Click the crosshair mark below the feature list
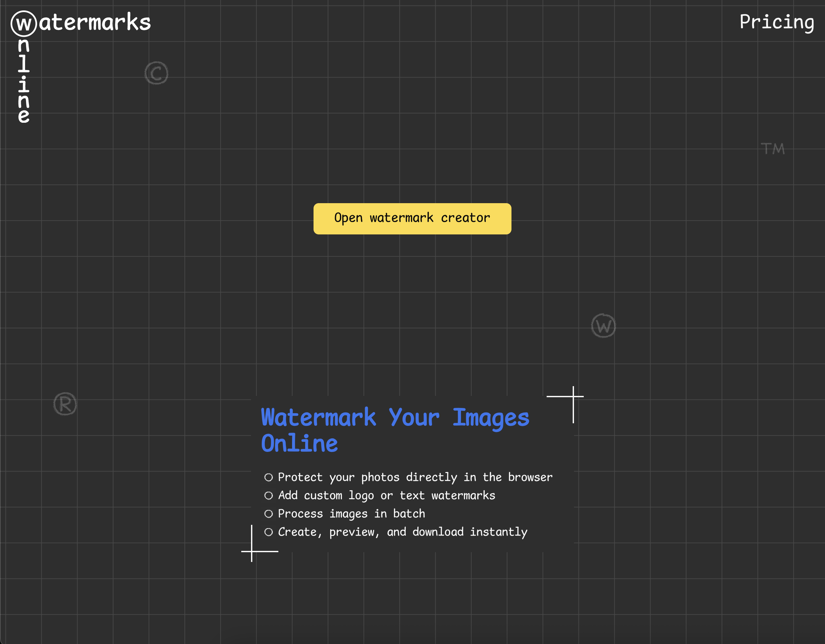825x644 pixels. point(252,551)
